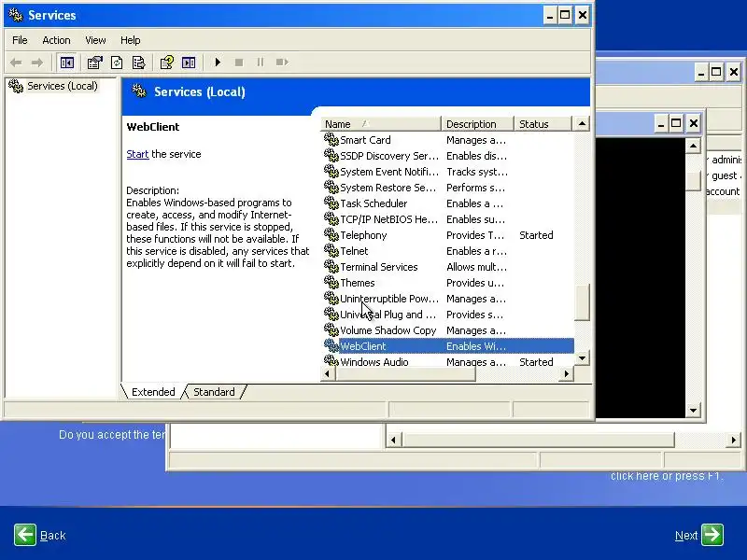Click scroll right arrow in background window

(733, 440)
